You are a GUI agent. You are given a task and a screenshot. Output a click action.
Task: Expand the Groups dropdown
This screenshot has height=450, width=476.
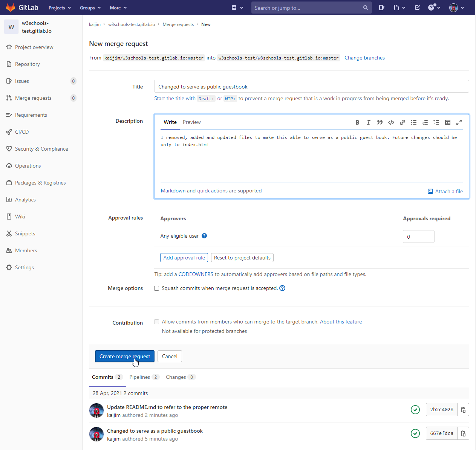[90, 8]
